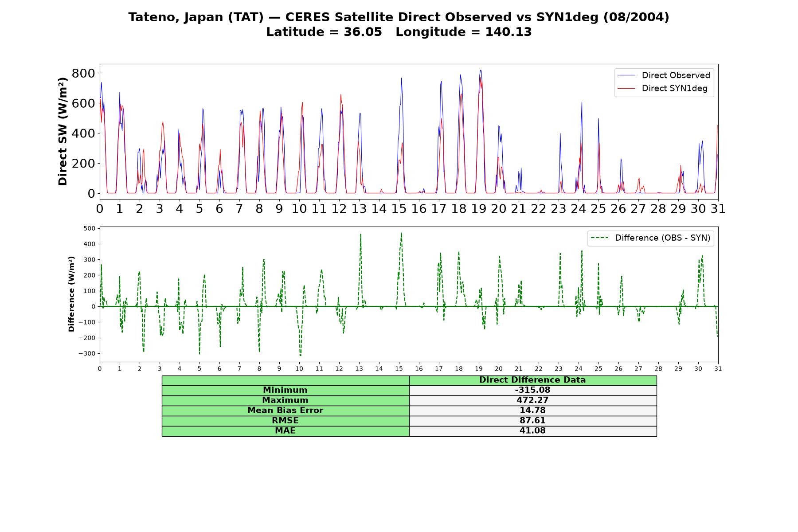Click the green dashed line legend sample

pyautogui.click(x=600, y=238)
